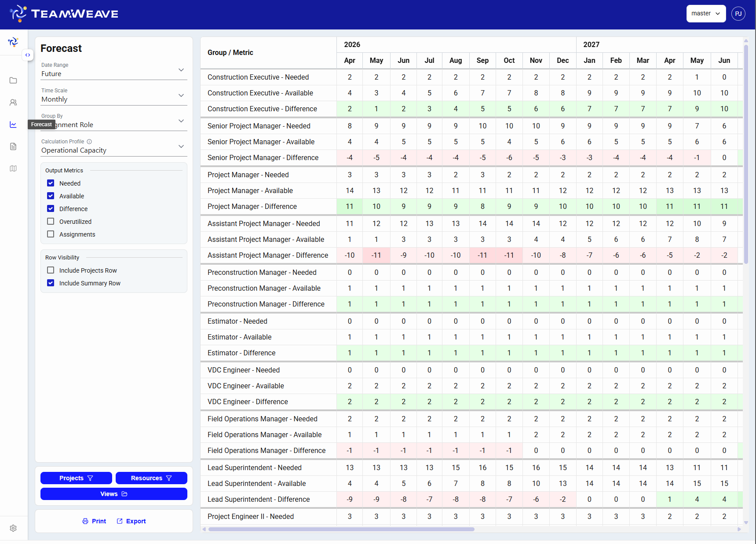This screenshot has width=756, height=544.
Task: Expand the Time Scale dropdown
Action: 114,95
